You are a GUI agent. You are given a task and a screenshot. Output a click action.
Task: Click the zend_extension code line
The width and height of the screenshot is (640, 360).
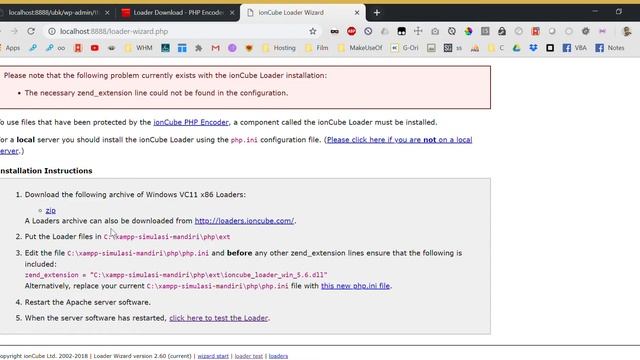coord(176,275)
